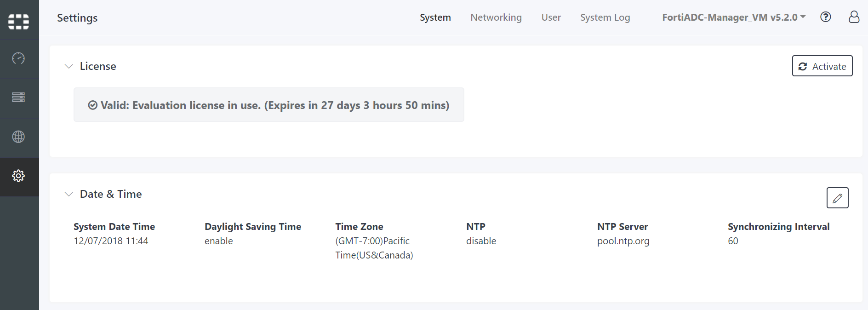Click the Settings page title

click(77, 18)
